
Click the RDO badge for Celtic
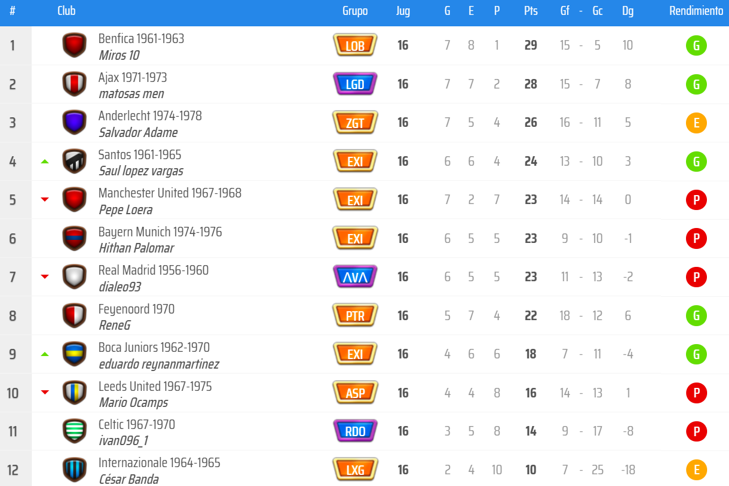[x=355, y=431]
